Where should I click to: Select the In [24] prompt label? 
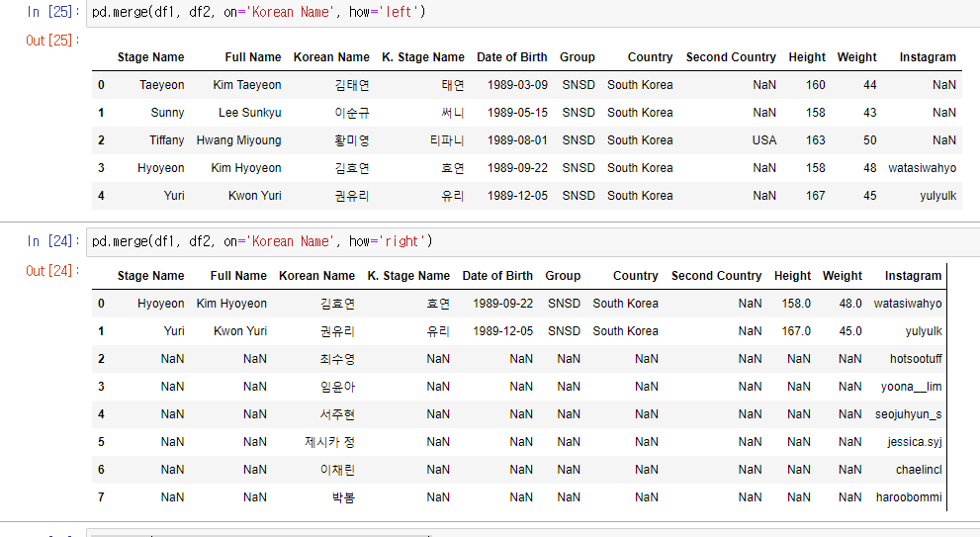(53, 241)
